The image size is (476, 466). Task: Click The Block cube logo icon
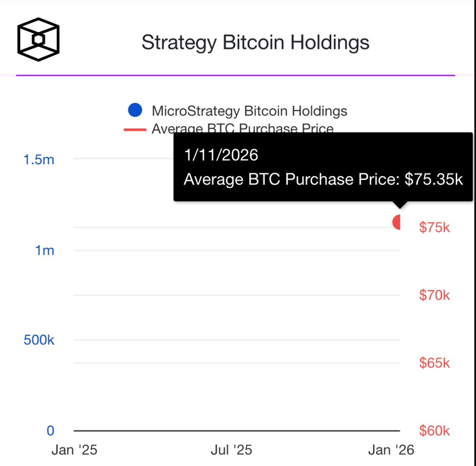coord(38,40)
